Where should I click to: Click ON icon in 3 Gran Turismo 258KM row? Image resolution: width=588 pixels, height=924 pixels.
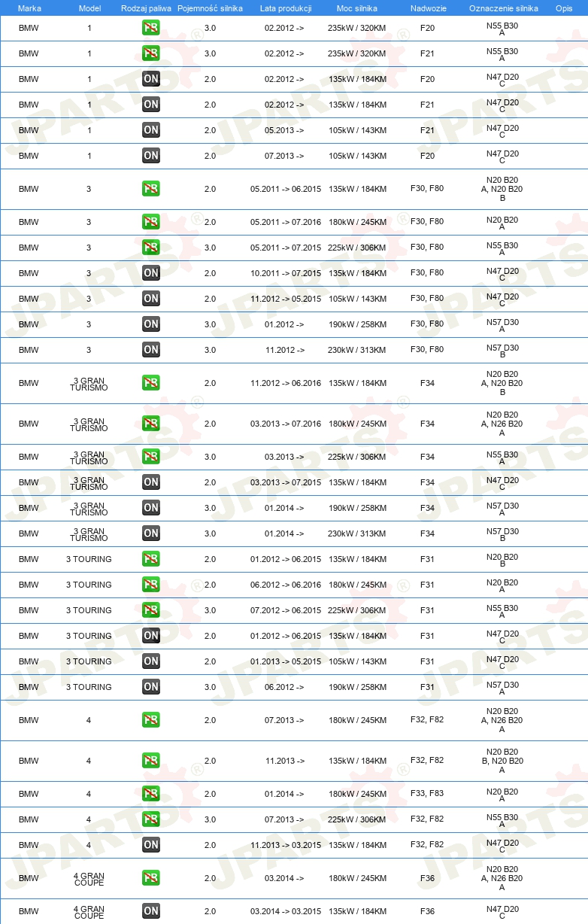click(151, 508)
